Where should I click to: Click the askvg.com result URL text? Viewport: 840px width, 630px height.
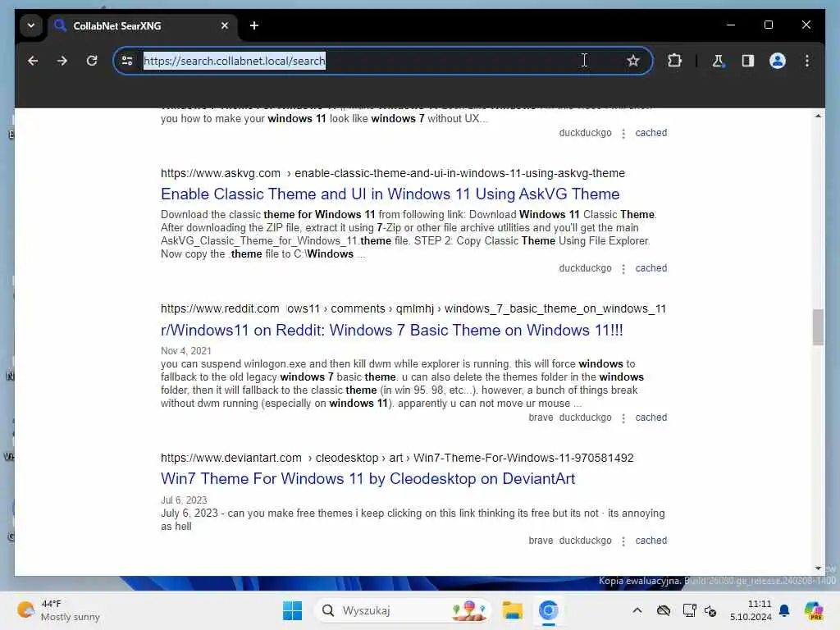pyautogui.click(x=393, y=173)
